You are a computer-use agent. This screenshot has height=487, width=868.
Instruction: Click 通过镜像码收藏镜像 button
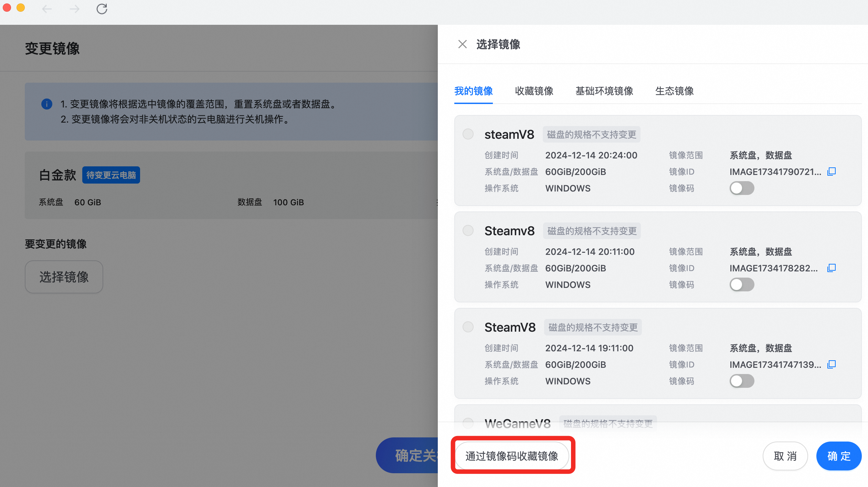click(x=512, y=456)
